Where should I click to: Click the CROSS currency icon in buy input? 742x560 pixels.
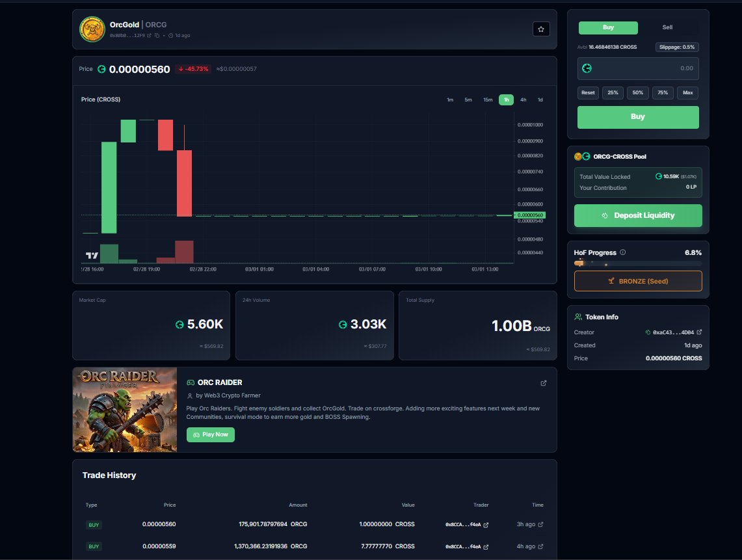coord(587,67)
